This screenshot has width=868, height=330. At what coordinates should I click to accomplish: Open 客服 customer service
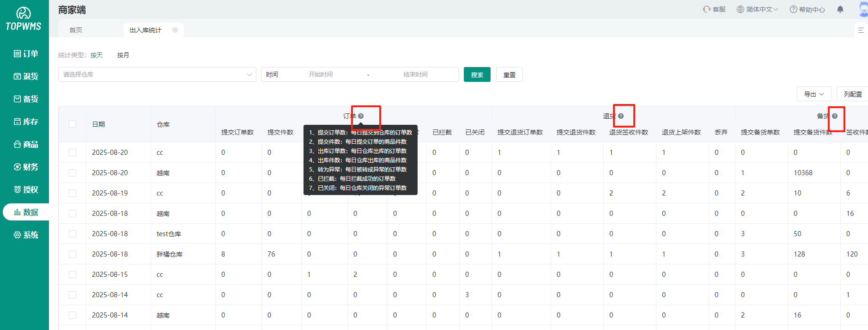pyautogui.click(x=714, y=9)
